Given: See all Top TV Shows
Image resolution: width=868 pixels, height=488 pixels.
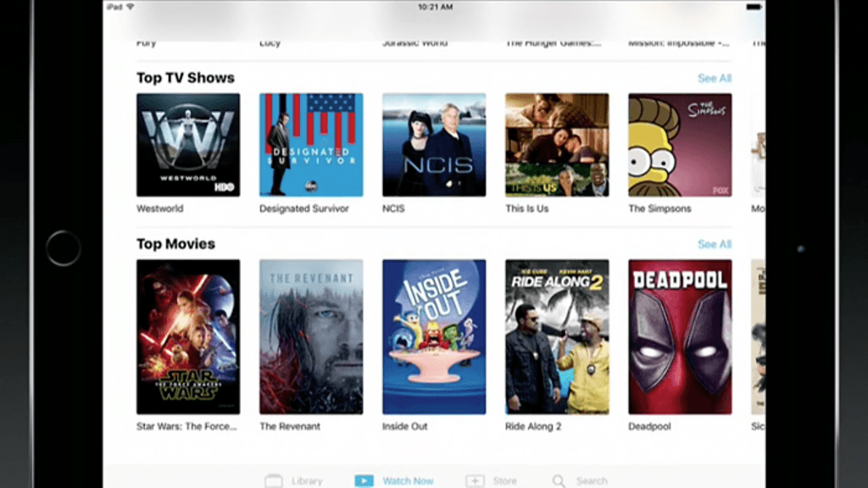Looking at the screenshot, I should pyautogui.click(x=714, y=78).
